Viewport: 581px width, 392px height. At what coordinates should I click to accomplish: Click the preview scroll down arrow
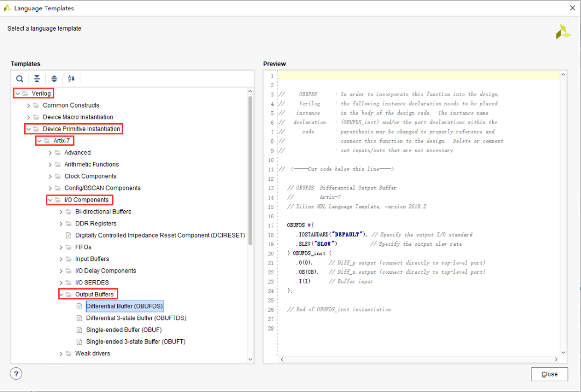click(x=563, y=353)
